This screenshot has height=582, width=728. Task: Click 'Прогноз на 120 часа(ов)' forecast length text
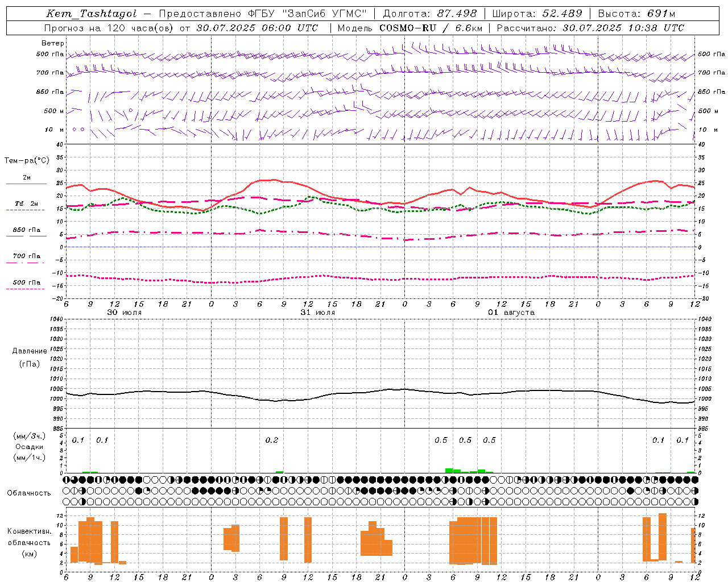point(109,28)
